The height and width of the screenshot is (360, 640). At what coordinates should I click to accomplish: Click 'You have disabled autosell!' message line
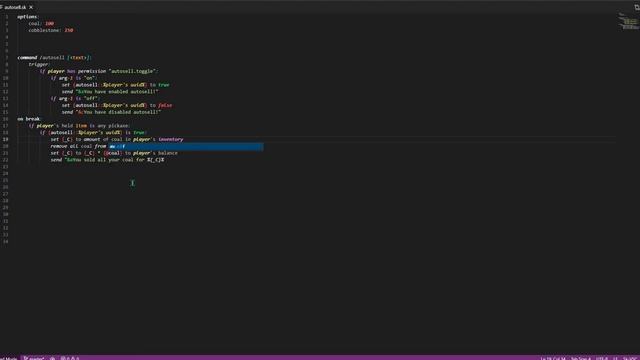tap(111, 112)
